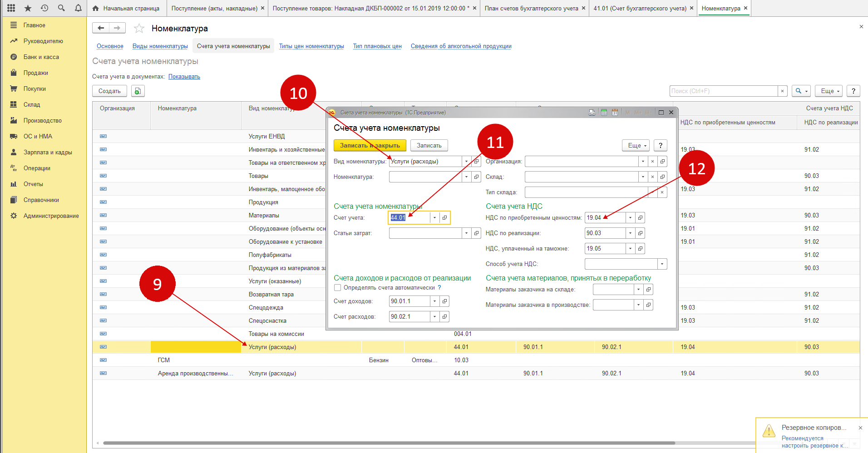Open Сведения об алкогольной продукции link
The image size is (868, 453).
coord(461,46)
